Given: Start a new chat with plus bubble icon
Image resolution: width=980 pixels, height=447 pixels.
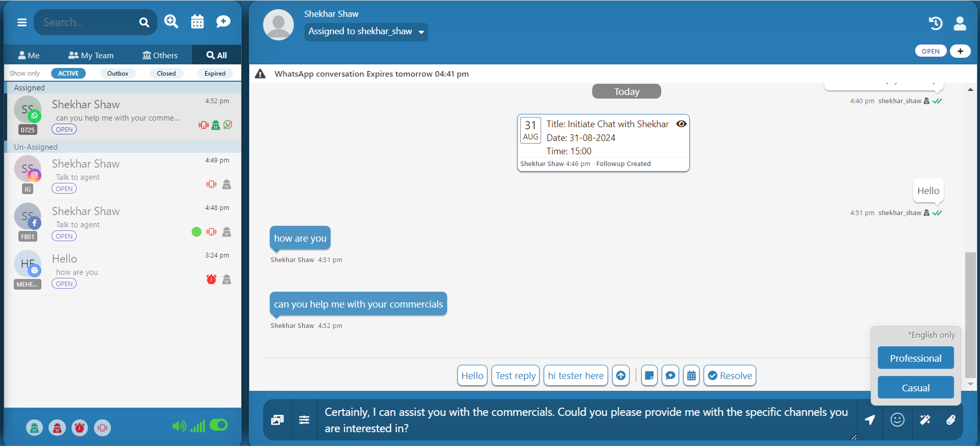Looking at the screenshot, I should (223, 21).
